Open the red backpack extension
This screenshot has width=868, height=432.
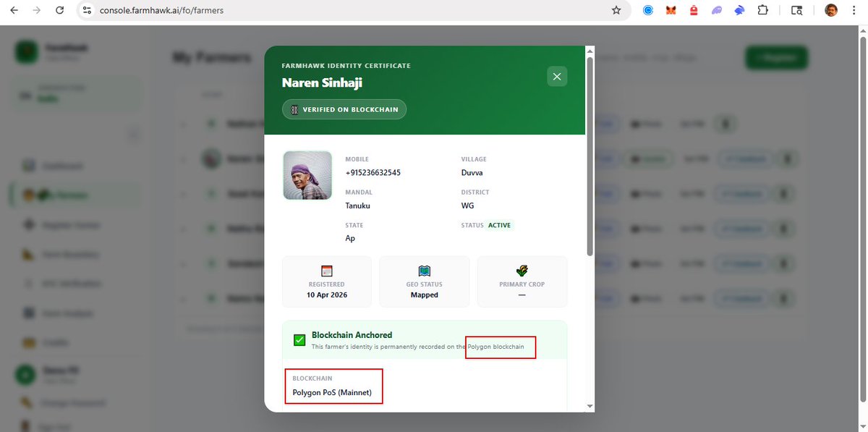[x=694, y=10]
